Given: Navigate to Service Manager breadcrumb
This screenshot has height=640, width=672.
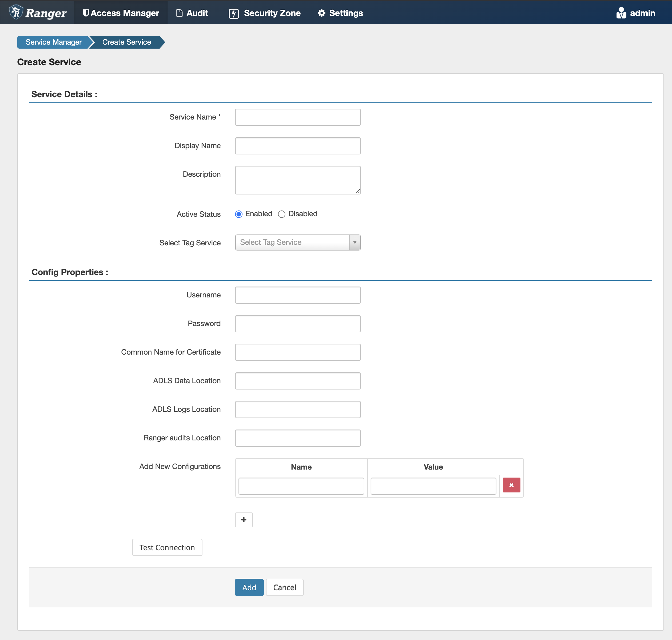Looking at the screenshot, I should pyautogui.click(x=53, y=42).
